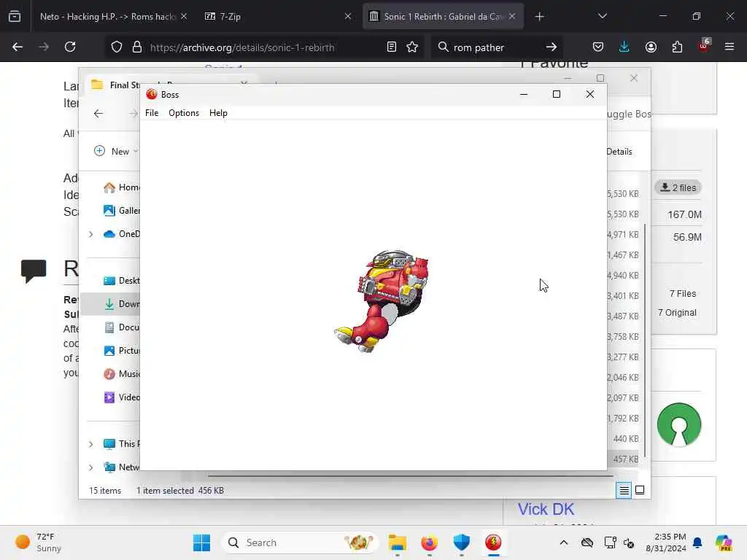Close the Neto Hacking H.P. tab
This screenshot has width=747, height=560.
coord(184,17)
